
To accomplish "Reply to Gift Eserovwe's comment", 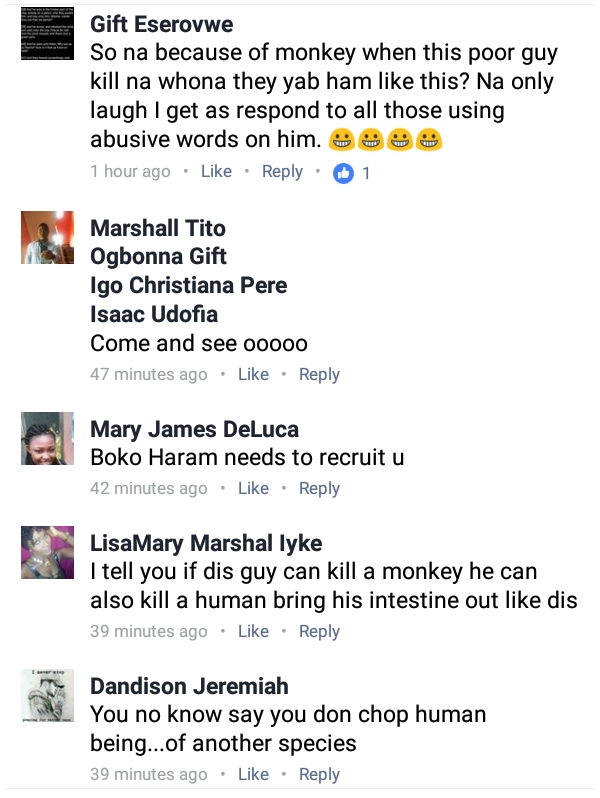I will [282, 172].
